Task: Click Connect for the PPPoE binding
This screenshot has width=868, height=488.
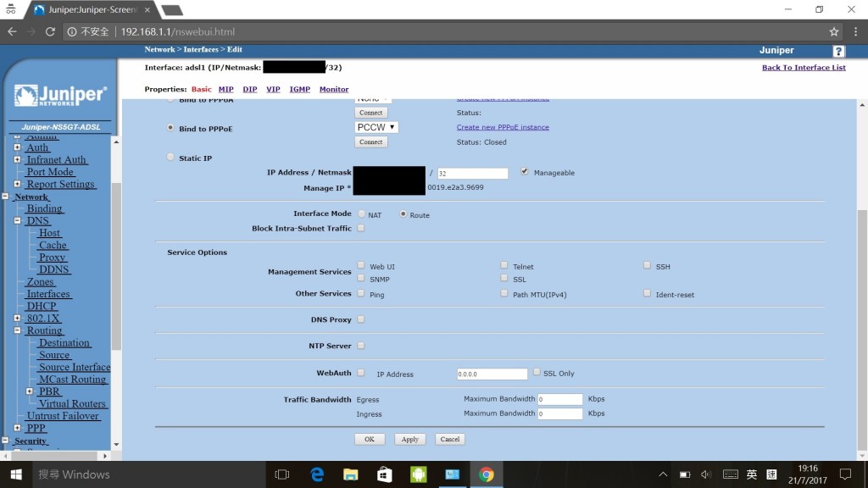Action: coord(370,142)
